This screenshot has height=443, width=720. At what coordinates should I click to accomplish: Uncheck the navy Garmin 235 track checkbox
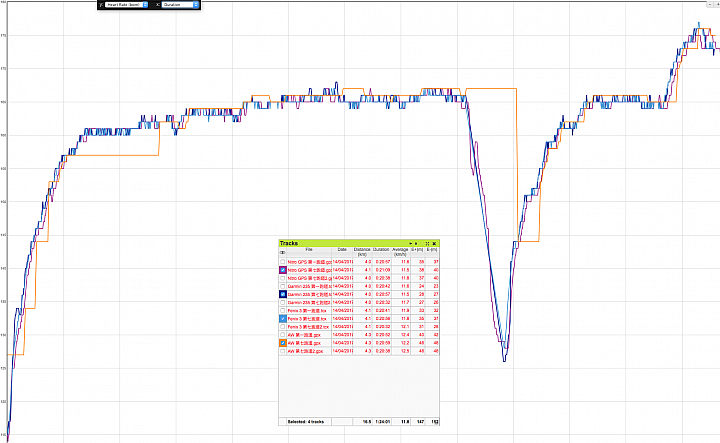[283, 294]
